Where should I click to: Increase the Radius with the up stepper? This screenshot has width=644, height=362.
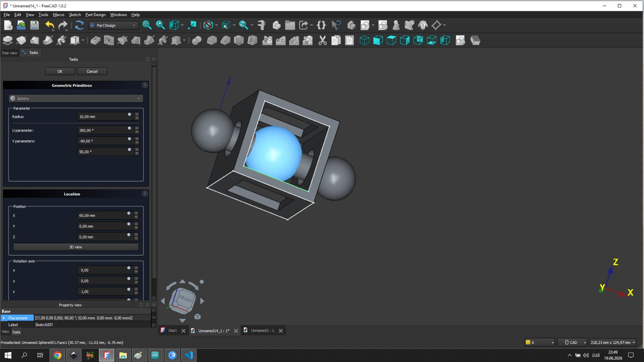(x=137, y=114)
